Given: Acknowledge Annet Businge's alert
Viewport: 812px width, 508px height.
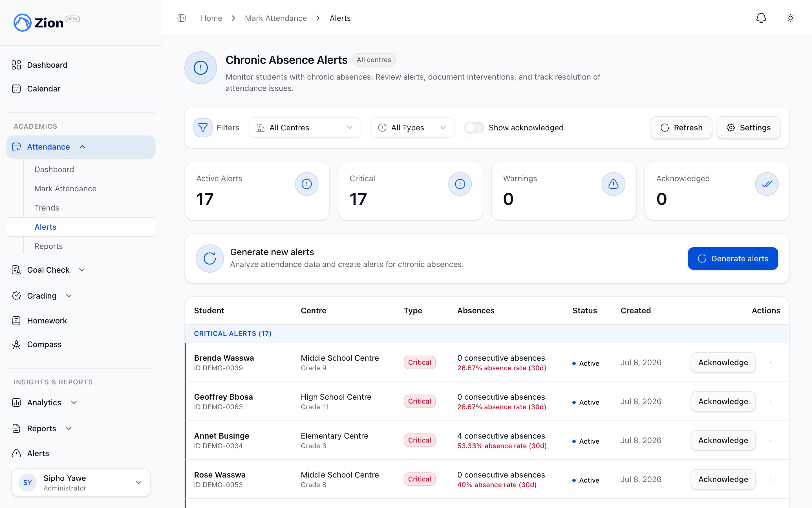Looking at the screenshot, I should pyautogui.click(x=723, y=441).
